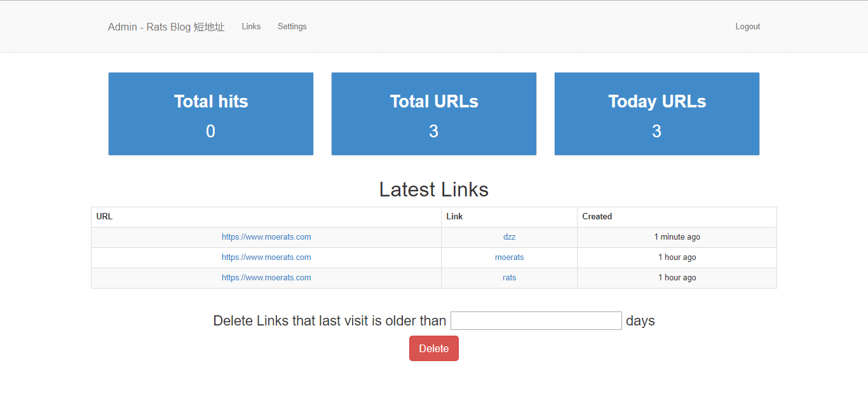Click the Link column header

coord(509,217)
